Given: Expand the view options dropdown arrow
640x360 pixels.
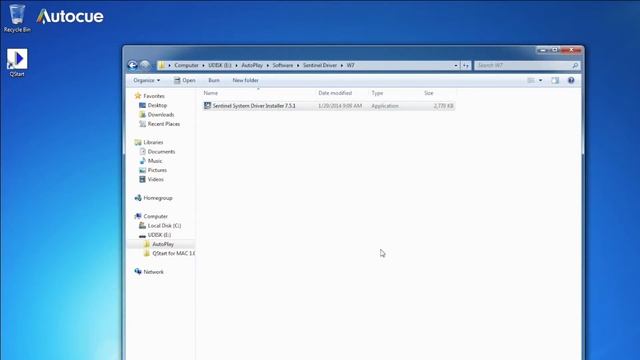Looking at the screenshot, I should click(x=540, y=80).
